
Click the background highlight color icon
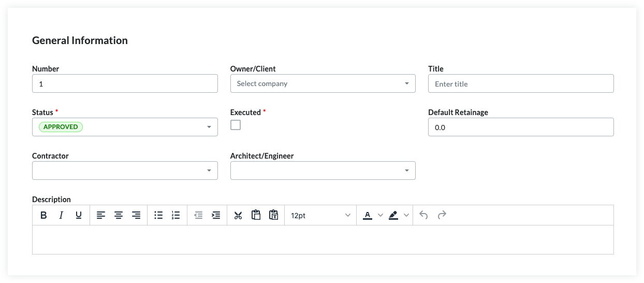tap(393, 215)
